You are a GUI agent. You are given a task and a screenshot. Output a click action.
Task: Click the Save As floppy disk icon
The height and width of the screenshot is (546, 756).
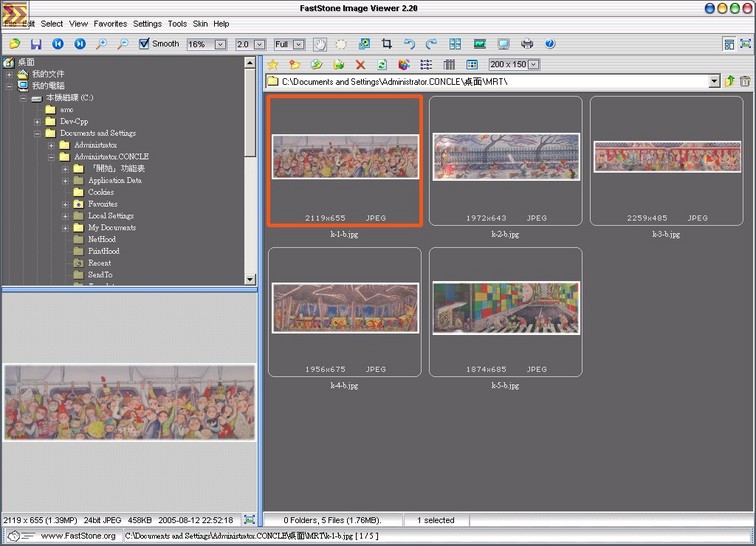coord(36,44)
